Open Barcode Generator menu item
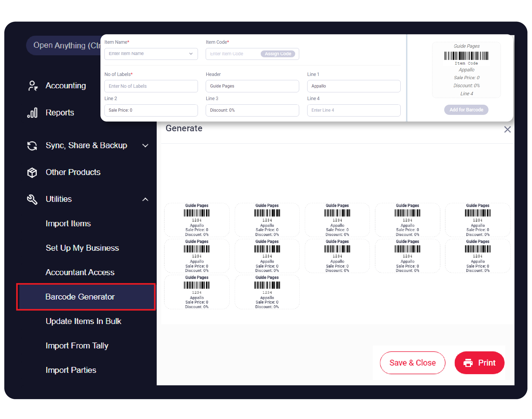This screenshot has height=419, width=532. click(x=80, y=297)
